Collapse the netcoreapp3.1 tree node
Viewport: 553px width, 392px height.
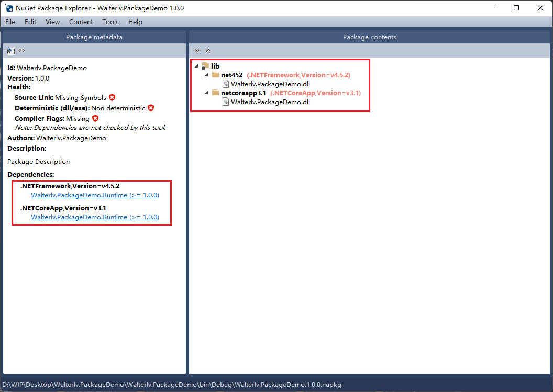[206, 93]
